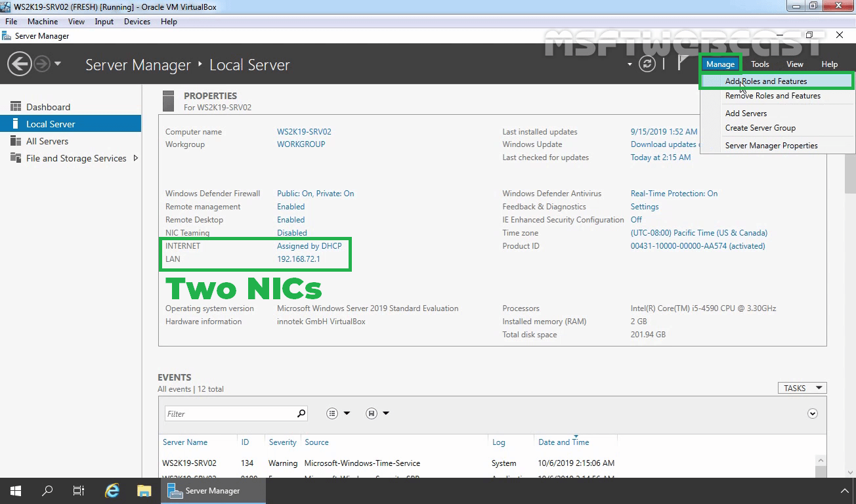Open Dashboard in the sidebar
The width and height of the screenshot is (856, 504).
click(70, 107)
